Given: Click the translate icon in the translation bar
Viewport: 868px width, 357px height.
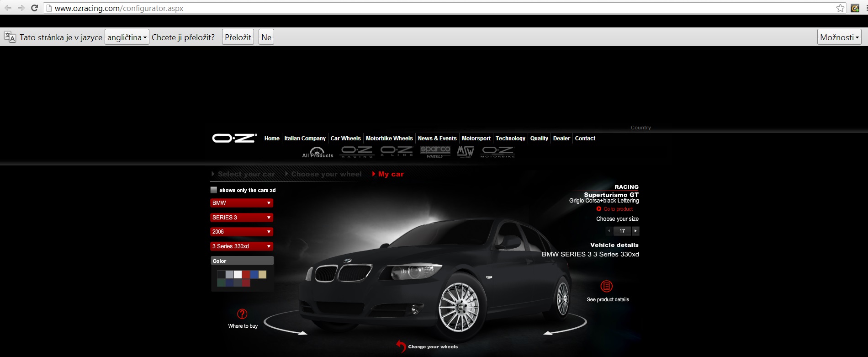Looking at the screenshot, I should tap(10, 37).
